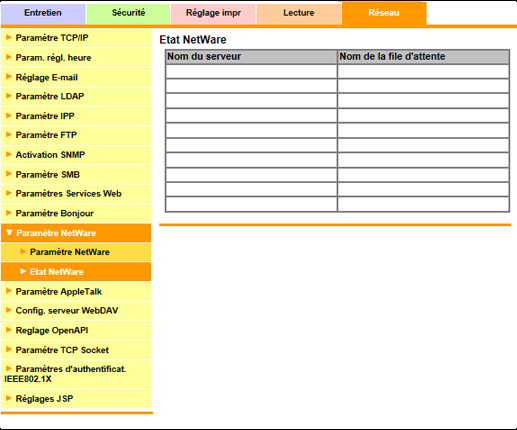Click arrow icon beside Paramètre FTP

(x=9, y=134)
